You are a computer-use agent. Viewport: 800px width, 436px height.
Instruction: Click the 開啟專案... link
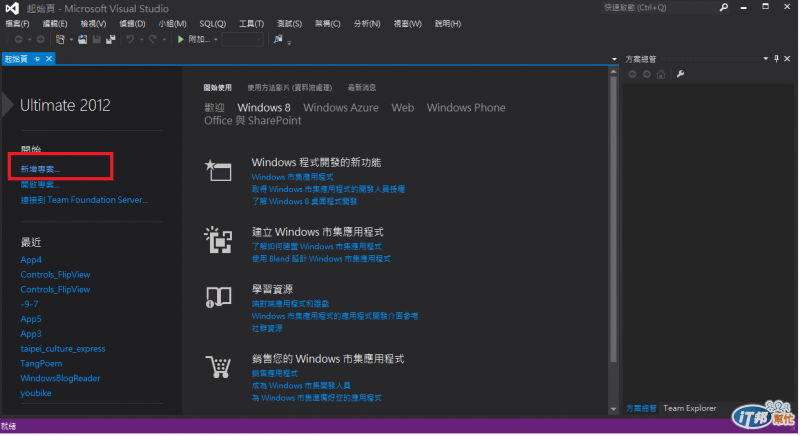point(40,184)
